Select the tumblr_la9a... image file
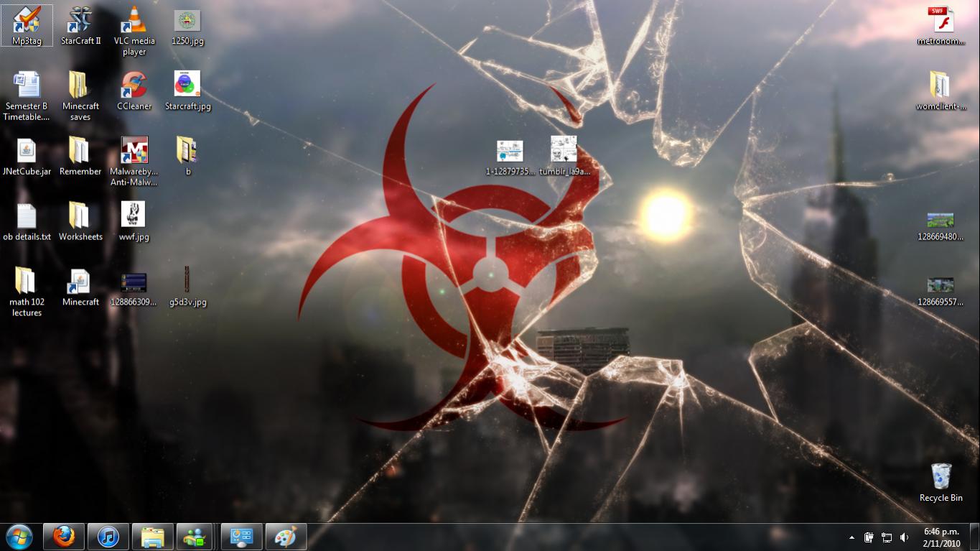 coord(564,157)
